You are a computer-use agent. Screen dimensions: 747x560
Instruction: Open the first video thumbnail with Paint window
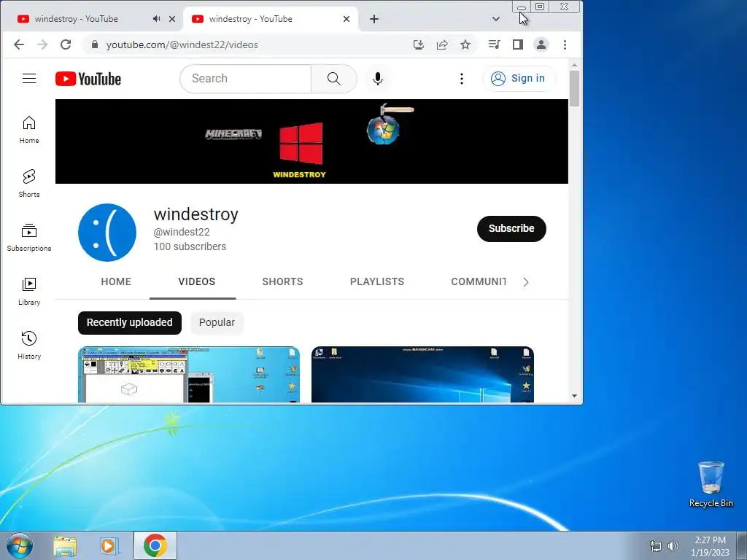pos(189,374)
